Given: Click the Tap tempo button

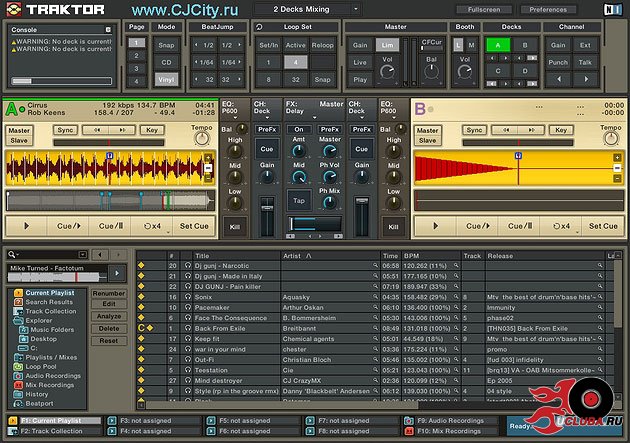Looking at the screenshot, I should [x=299, y=200].
